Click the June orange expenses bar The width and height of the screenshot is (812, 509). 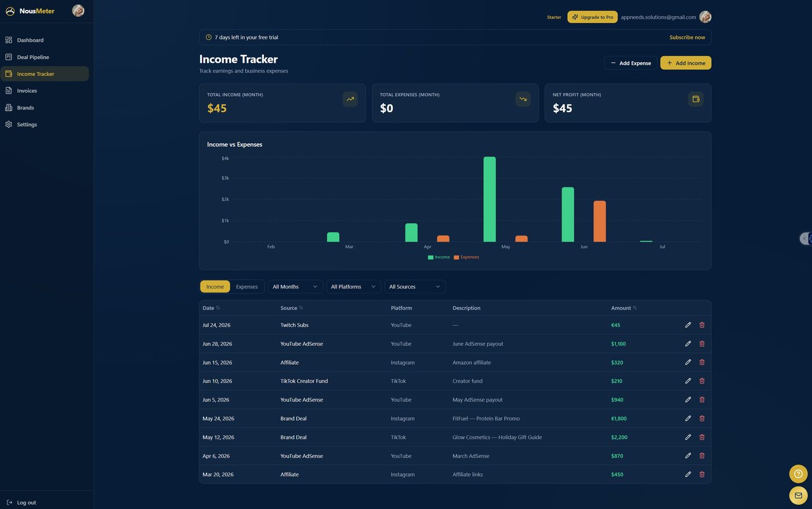600,221
